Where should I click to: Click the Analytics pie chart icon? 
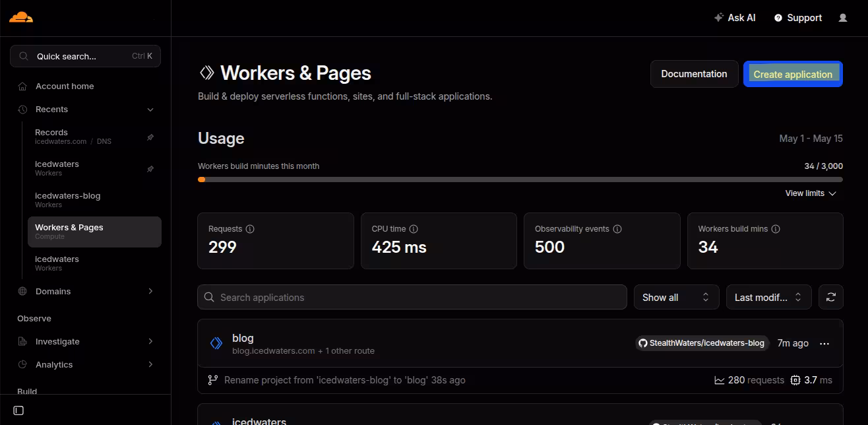(x=22, y=365)
